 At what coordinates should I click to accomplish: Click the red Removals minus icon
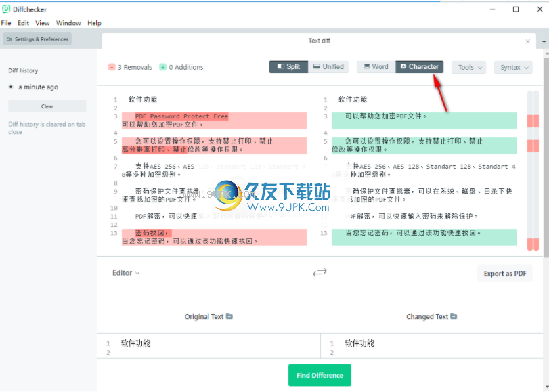click(x=112, y=67)
